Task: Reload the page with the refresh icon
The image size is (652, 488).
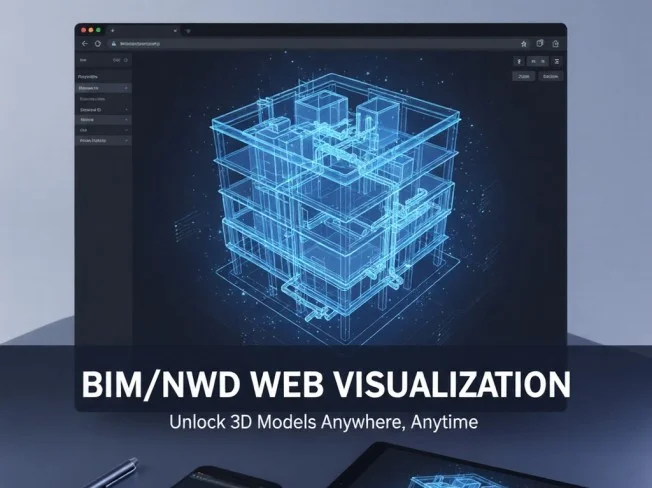Action: (98, 44)
